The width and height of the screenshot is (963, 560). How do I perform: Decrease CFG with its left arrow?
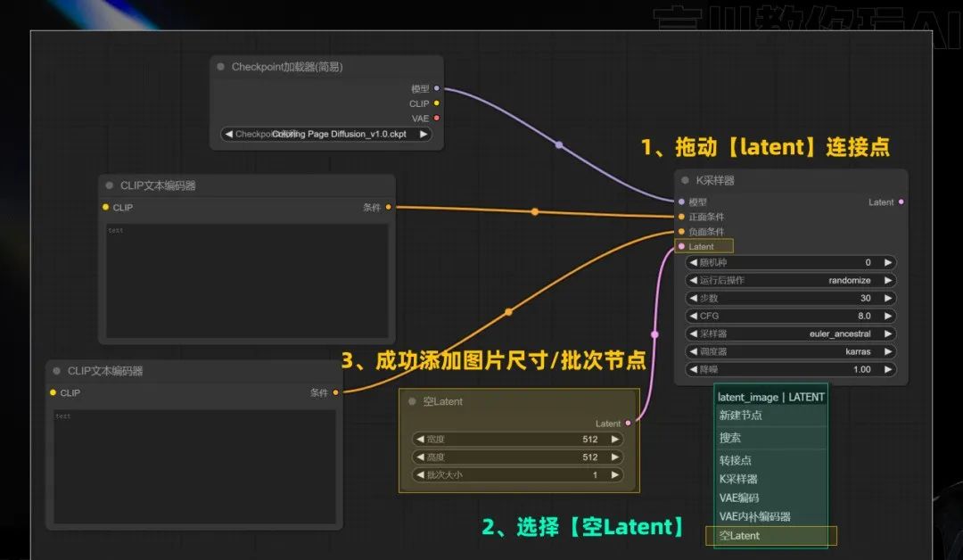point(694,316)
